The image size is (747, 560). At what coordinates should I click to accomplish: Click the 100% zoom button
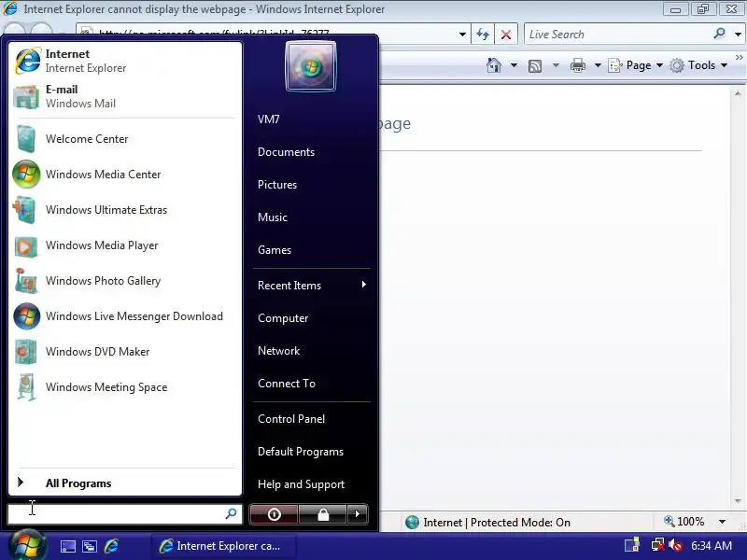tap(684, 522)
